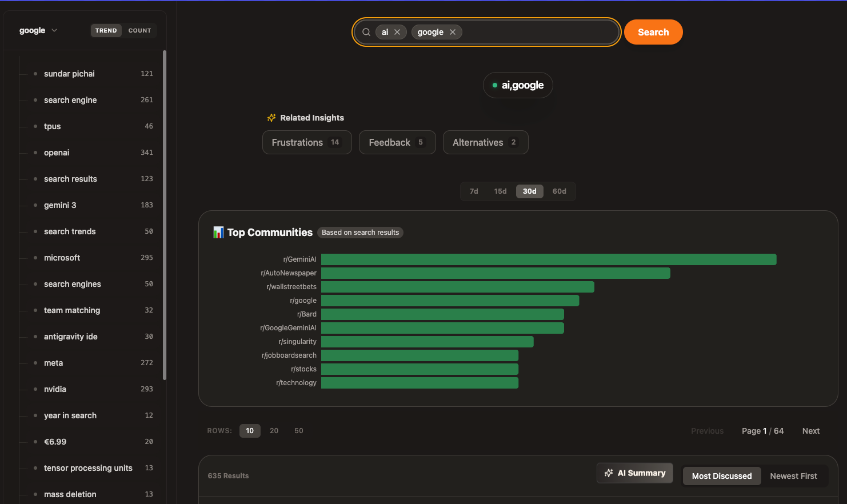Click the sparkle icon on AI Summary
The width and height of the screenshot is (847, 504).
coord(609,473)
